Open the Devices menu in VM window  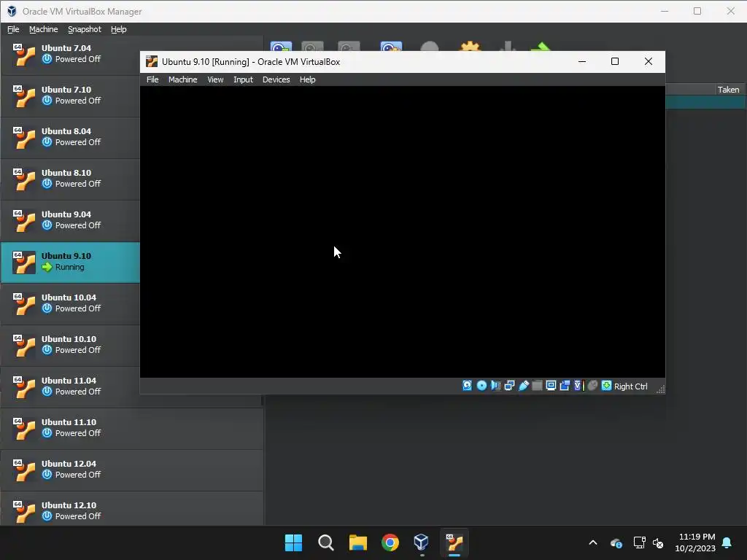click(x=276, y=79)
